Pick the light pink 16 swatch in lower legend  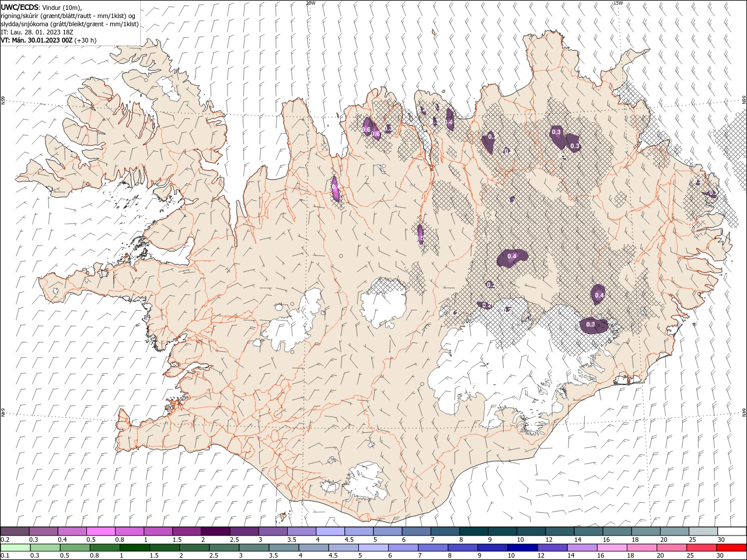point(612,548)
